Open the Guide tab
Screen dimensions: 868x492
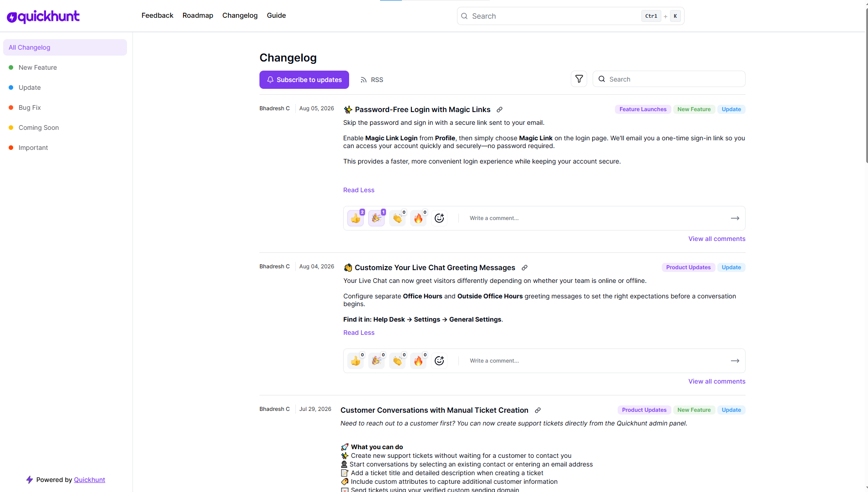click(x=276, y=15)
